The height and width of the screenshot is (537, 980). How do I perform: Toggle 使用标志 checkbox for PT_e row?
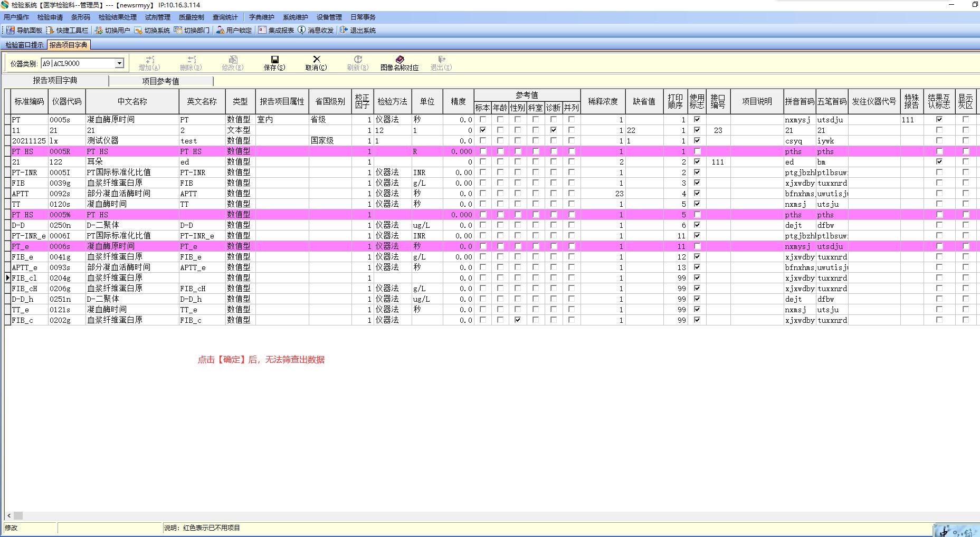(x=697, y=246)
